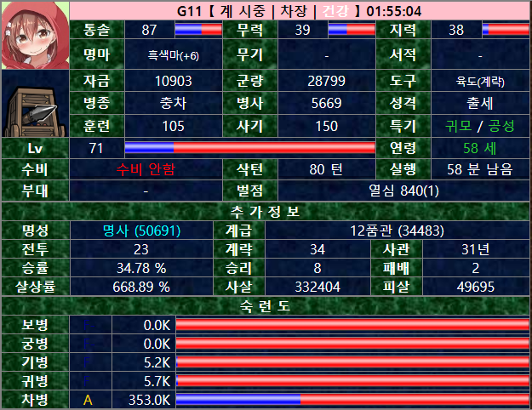
Task: Collapse the 숙련도 section header
Action: (x=266, y=305)
